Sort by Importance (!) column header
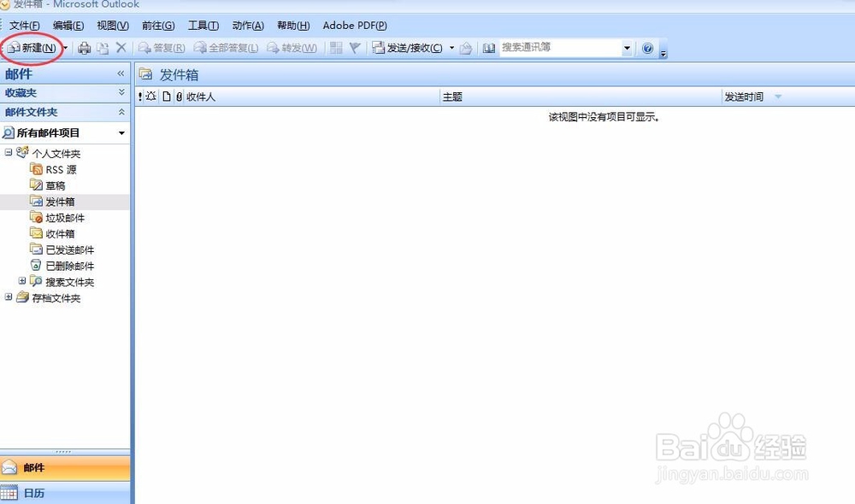Viewport: 855px width, 504px height. pos(140,97)
